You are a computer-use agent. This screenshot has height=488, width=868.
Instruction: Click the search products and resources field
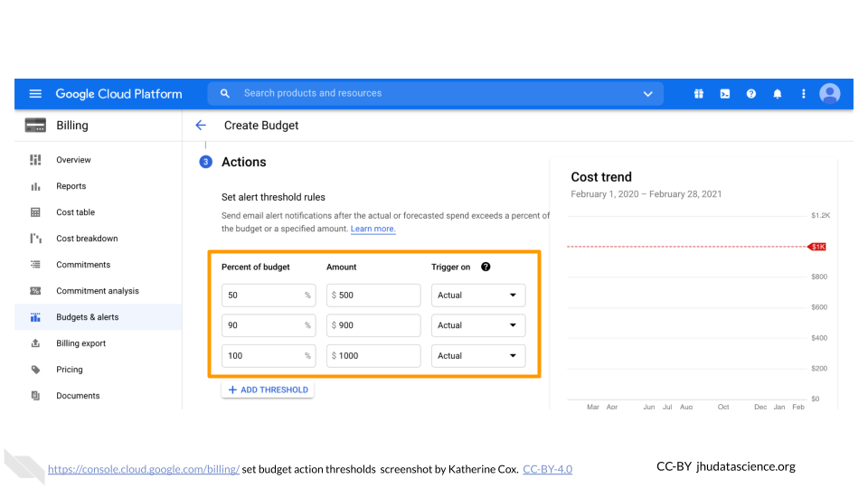(435, 93)
